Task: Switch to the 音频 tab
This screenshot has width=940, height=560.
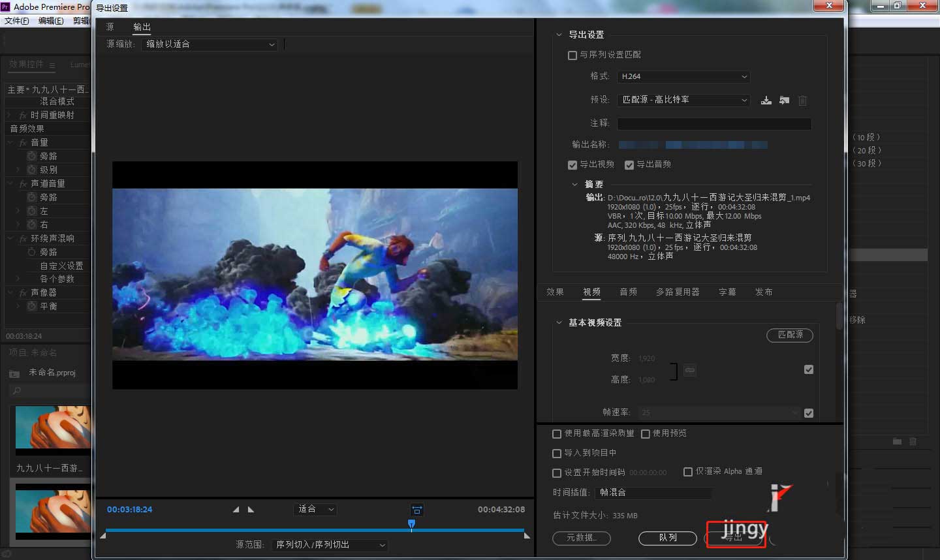Action: (628, 292)
